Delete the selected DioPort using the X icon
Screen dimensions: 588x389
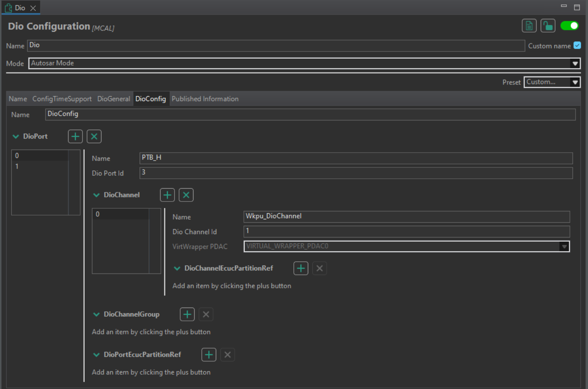(x=94, y=136)
